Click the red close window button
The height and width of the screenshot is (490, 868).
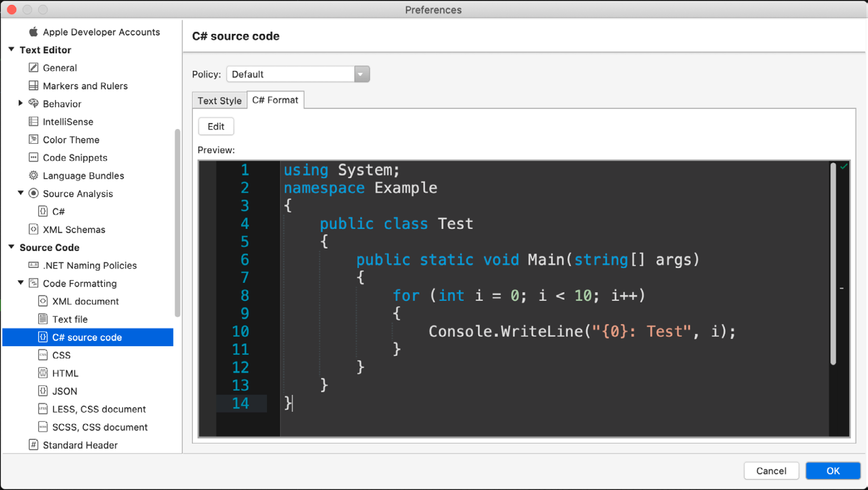[12, 10]
